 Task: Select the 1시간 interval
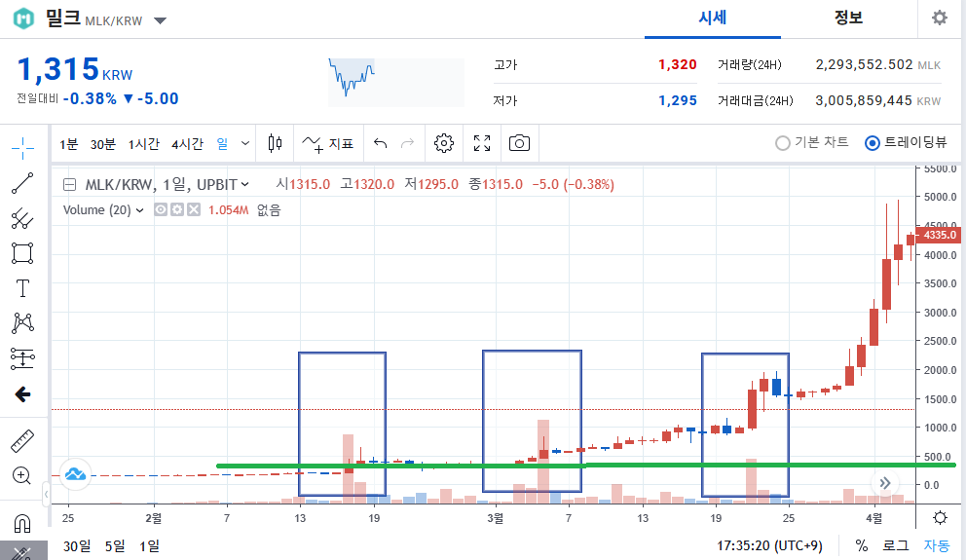click(x=143, y=144)
